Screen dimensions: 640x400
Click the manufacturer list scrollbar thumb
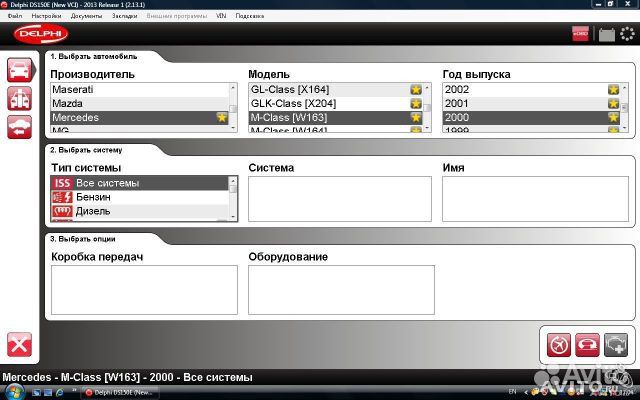[x=233, y=109]
